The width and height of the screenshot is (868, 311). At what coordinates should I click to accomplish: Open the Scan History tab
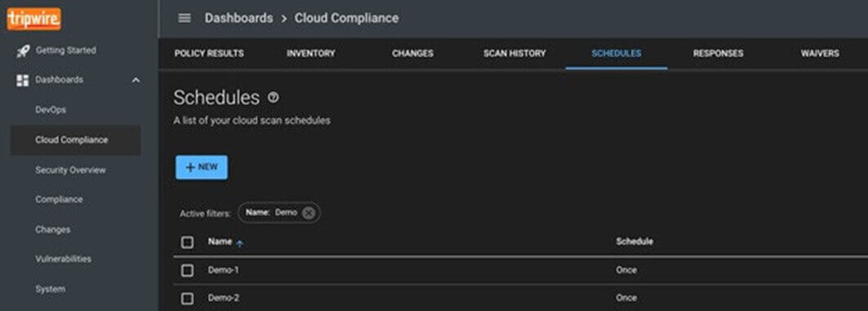514,54
